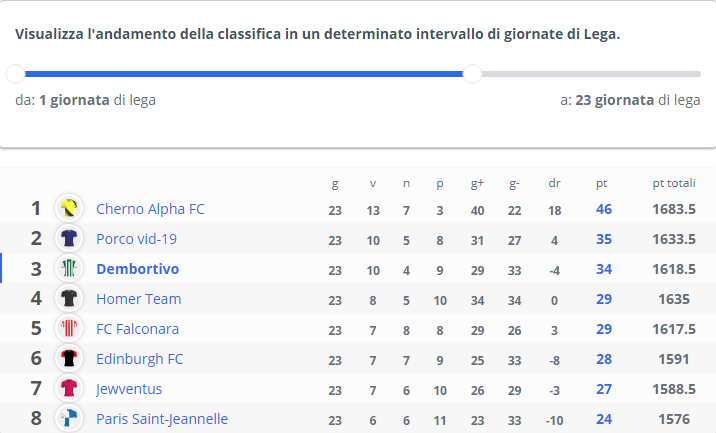
Task: Click Dembortivo green striped jersey icon
Action: click(x=69, y=268)
